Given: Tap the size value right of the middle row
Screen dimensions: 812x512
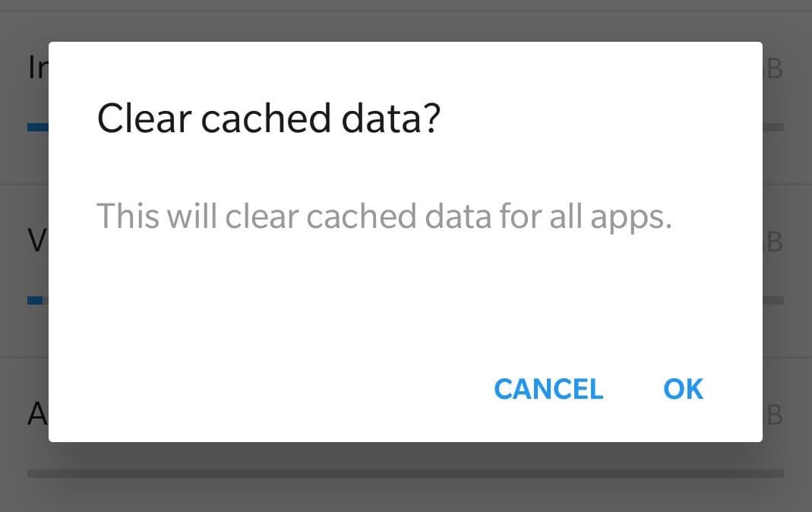Looking at the screenshot, I should pos(773,242).
